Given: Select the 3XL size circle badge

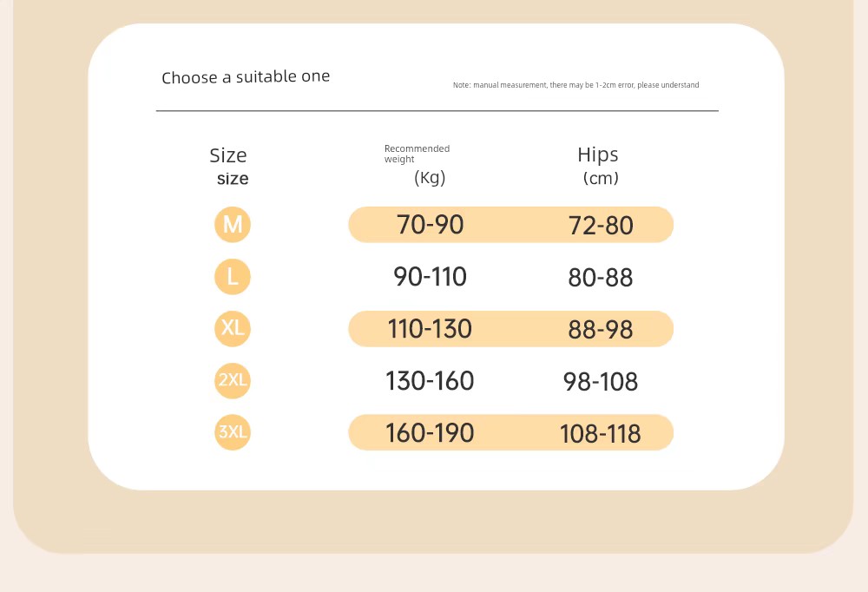Looking at the screenshot, I should coord(233,432).
